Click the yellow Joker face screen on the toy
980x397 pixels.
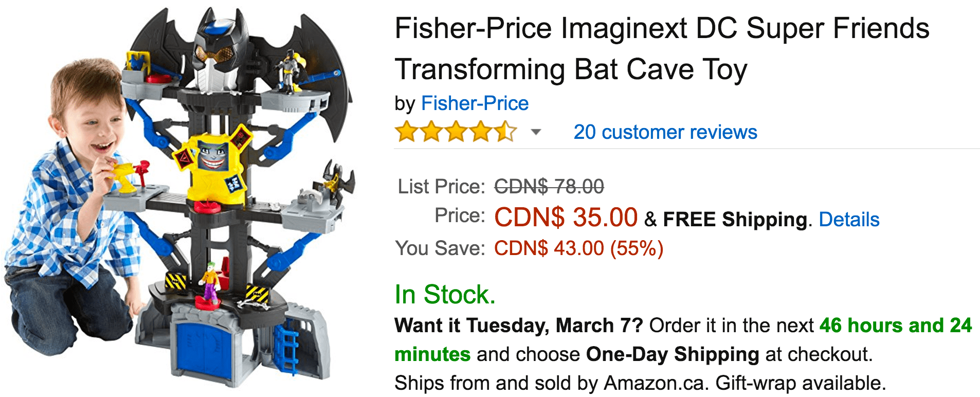tap(212, 154)
